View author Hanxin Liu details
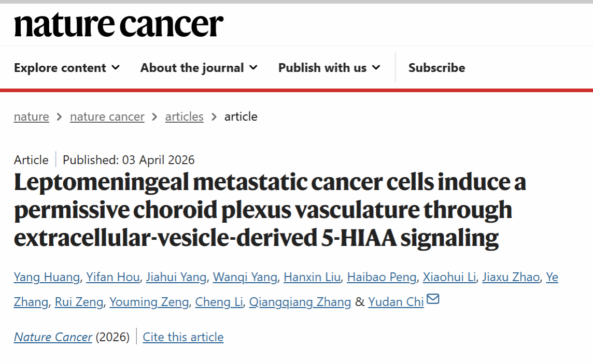593x364 pixels. pos(312,278)
